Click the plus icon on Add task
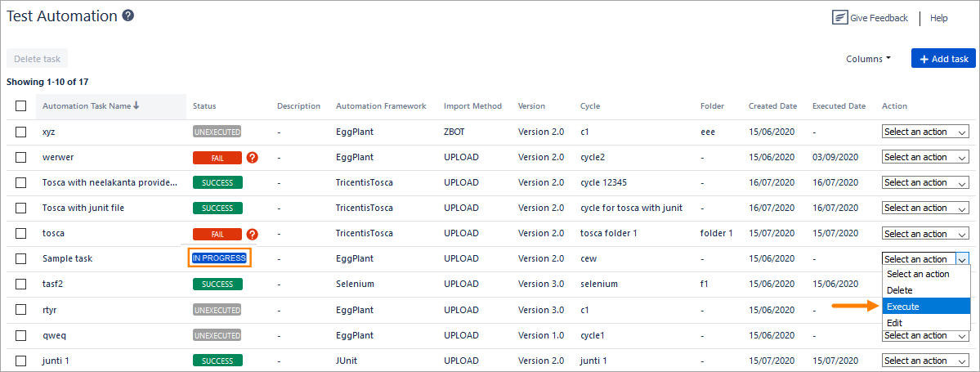This screenshot has width=980, height=372. (924, 59)
